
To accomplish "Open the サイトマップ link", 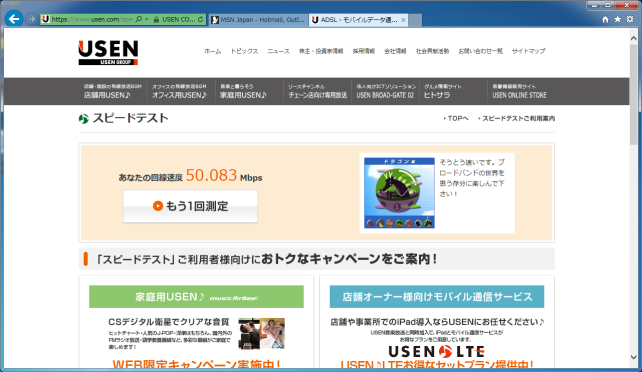I will [528, 51].
